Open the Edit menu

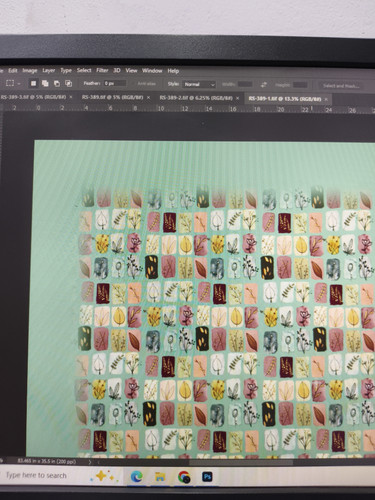click(13, 71)
